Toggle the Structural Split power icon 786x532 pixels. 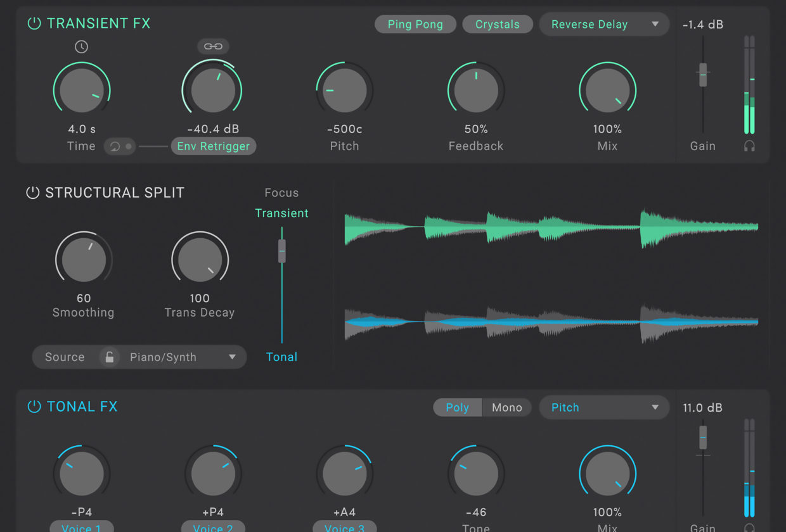[x=32, y=193]
